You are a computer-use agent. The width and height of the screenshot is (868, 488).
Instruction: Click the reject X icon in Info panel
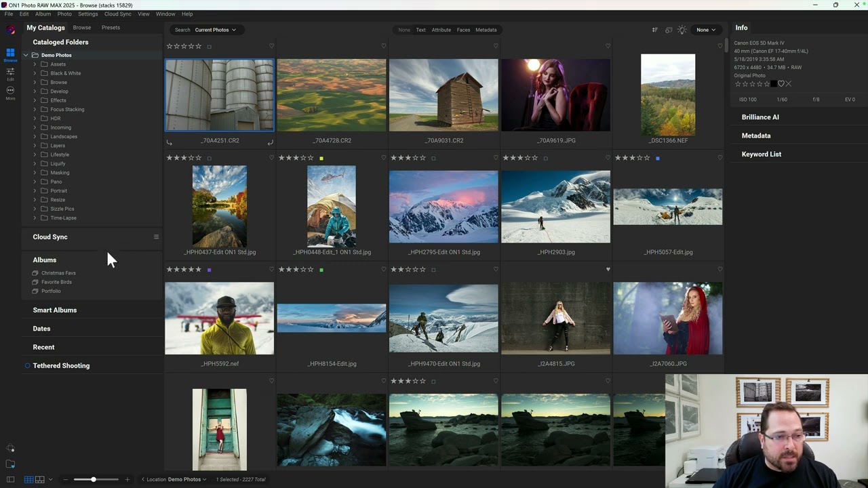point(788,84)
